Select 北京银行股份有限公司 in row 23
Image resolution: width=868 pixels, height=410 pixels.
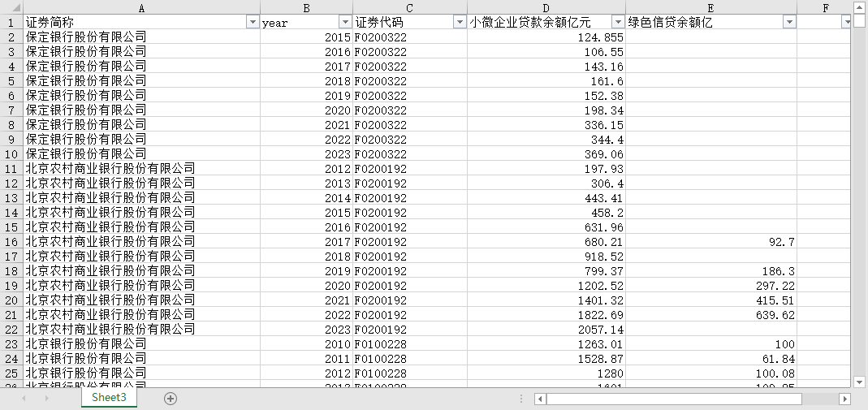pyautogui.click(x=142, y=343)
